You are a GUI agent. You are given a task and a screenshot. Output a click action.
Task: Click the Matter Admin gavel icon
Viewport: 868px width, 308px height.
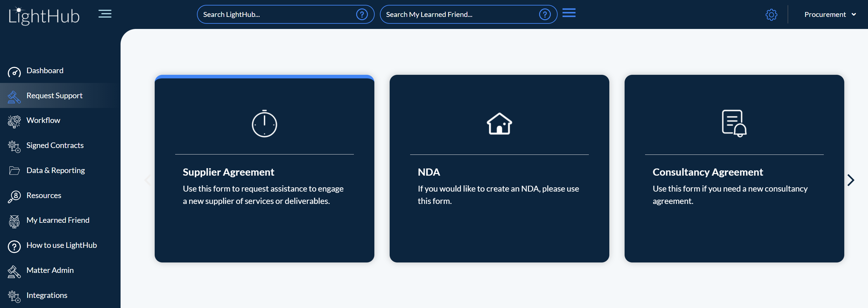[14, 272]
